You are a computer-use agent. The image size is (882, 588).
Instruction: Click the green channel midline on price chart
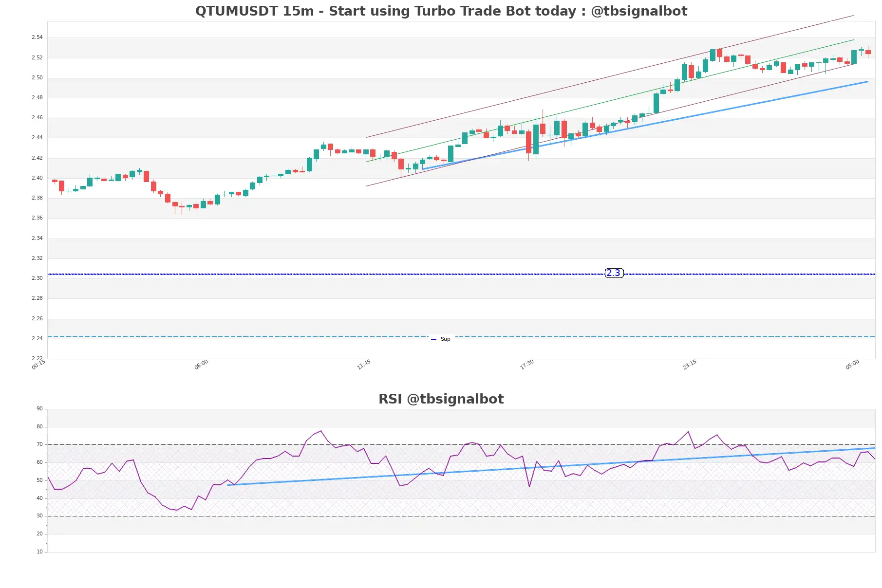click(x=610, y=101)
